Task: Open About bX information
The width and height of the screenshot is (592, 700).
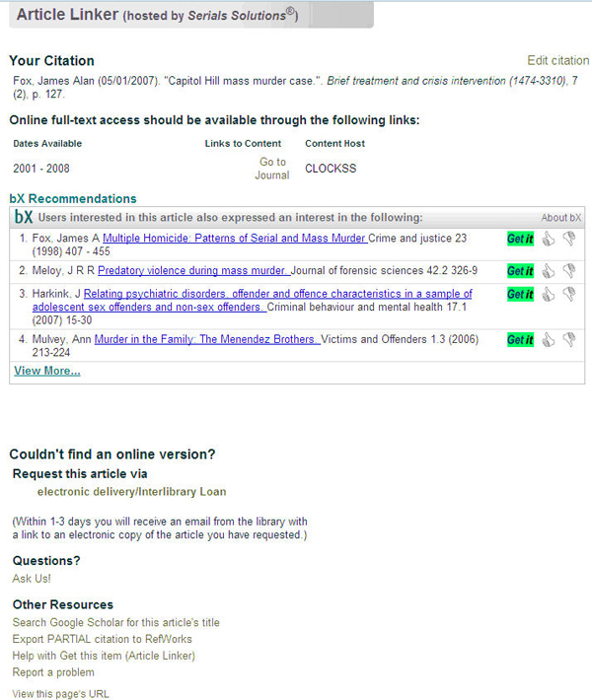Action: click(560, 218)
